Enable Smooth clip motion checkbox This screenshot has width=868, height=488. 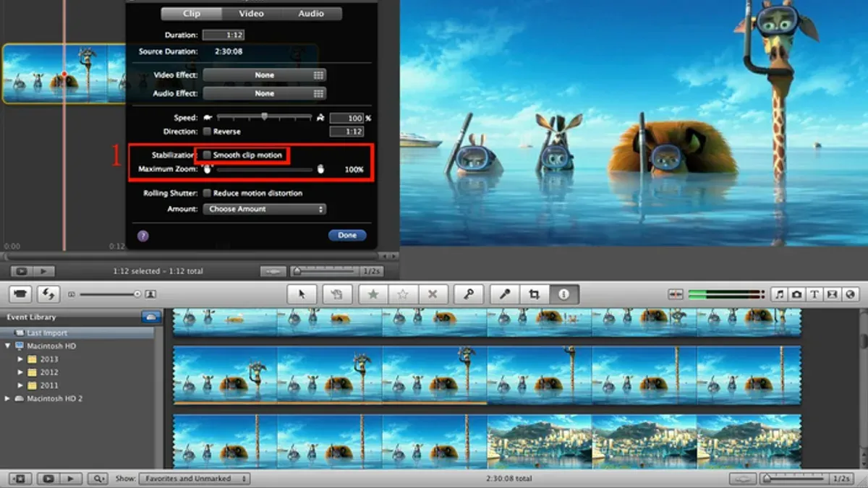click(x=208, y=155)
